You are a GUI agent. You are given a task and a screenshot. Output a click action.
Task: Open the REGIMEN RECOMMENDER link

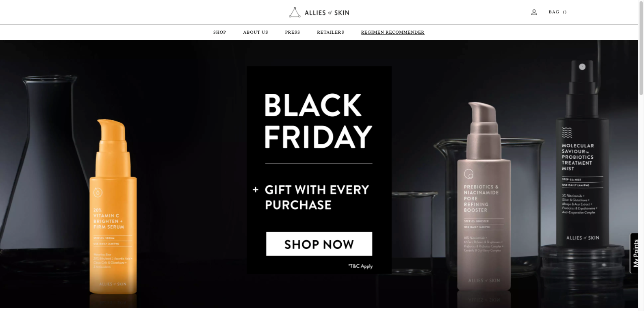[x=392, y=32]
